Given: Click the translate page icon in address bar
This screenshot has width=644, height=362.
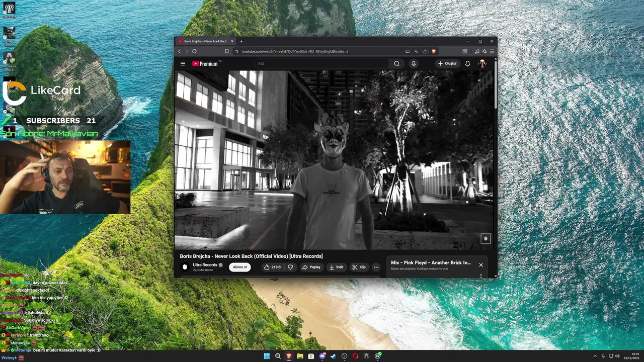Looking at the screenshot, I should pos(416,51).
